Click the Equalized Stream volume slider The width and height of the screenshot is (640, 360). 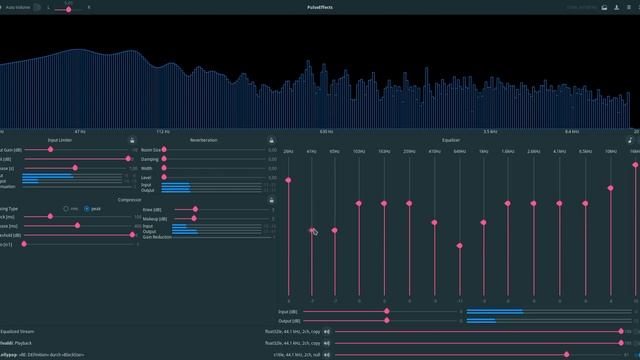[x=478, y=331]
